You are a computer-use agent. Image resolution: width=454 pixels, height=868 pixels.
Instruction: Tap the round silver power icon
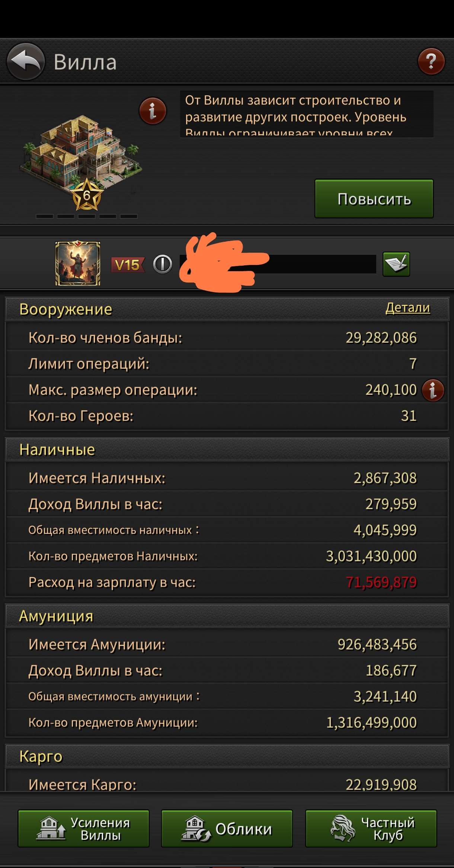point(163,265)
